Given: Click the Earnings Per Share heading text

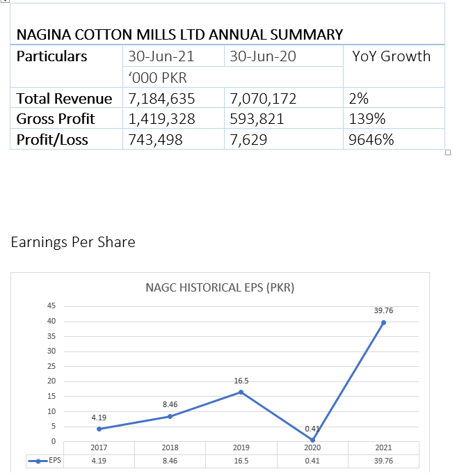Looking at the screenshot, I should (73, 242).
